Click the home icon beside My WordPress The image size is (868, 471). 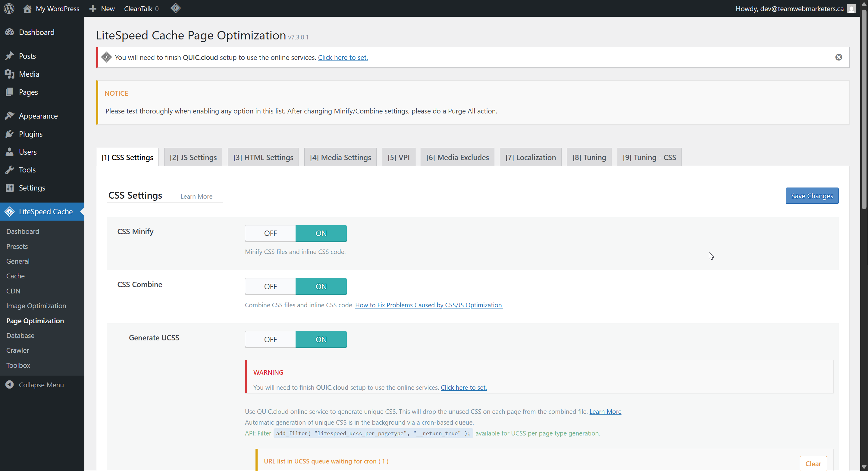(27, 9)
